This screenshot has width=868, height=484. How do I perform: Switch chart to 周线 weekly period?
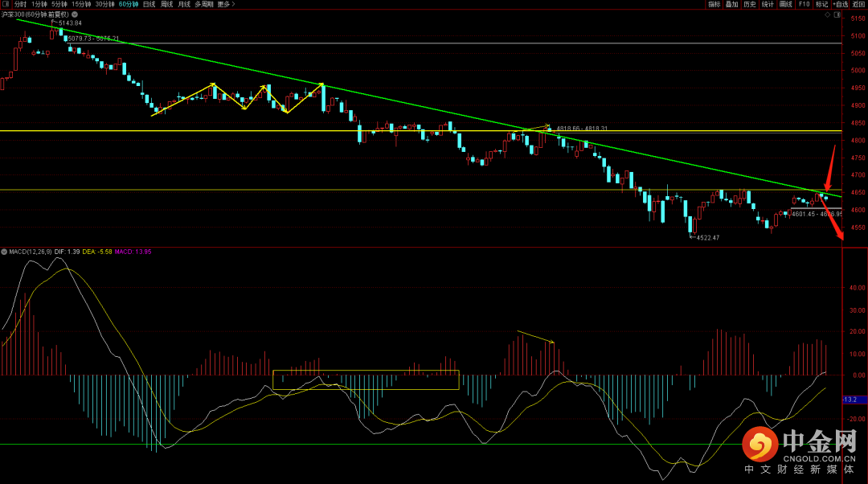167,4
